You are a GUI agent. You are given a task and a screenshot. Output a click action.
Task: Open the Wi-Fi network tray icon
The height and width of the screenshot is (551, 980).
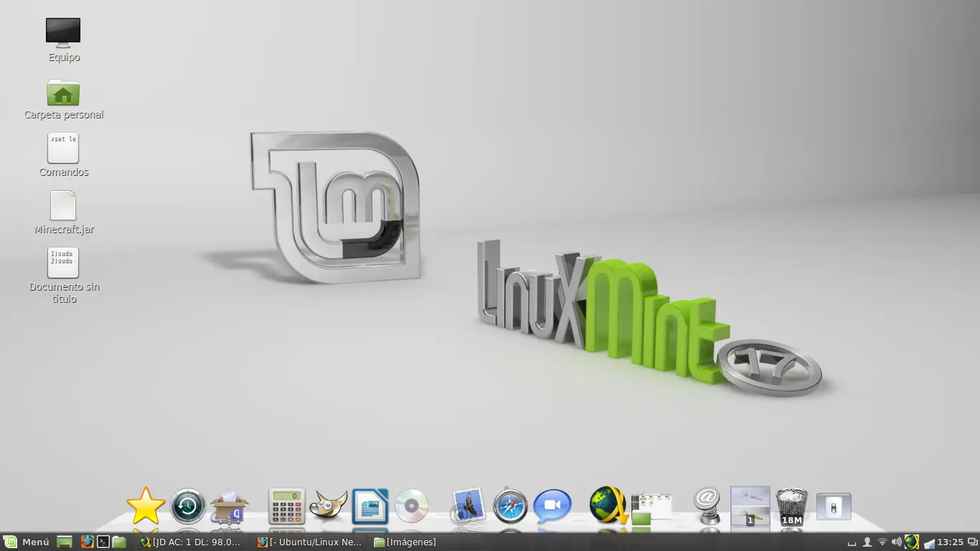point(882,542)
